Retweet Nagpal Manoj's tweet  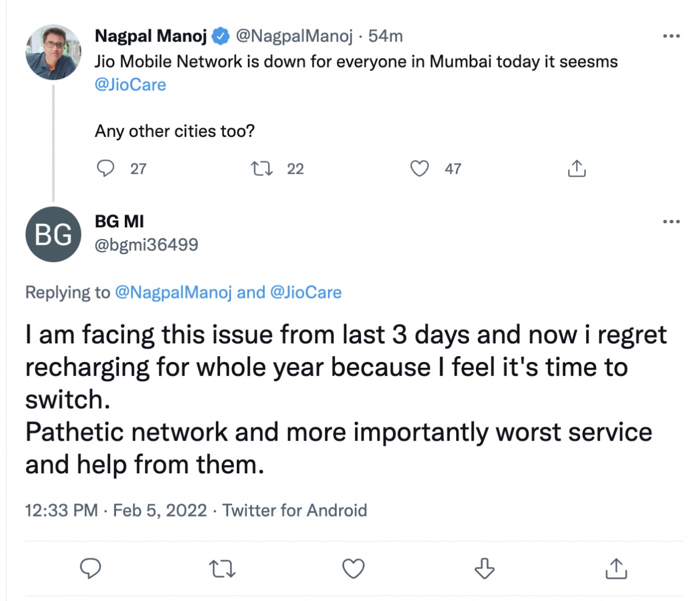261,168
